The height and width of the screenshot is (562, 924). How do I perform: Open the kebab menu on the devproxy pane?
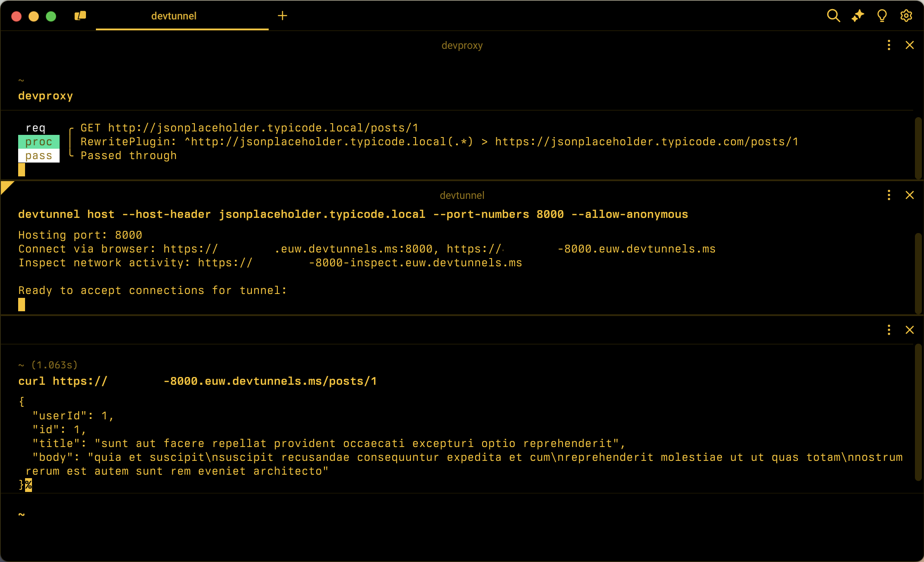[x=889, y=45]
